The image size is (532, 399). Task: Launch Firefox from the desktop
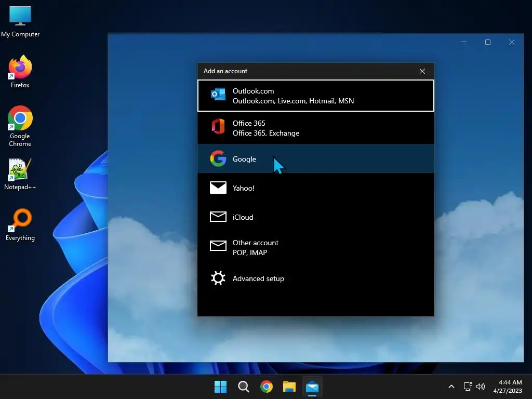pyautogui.click(x=20, y=72)
